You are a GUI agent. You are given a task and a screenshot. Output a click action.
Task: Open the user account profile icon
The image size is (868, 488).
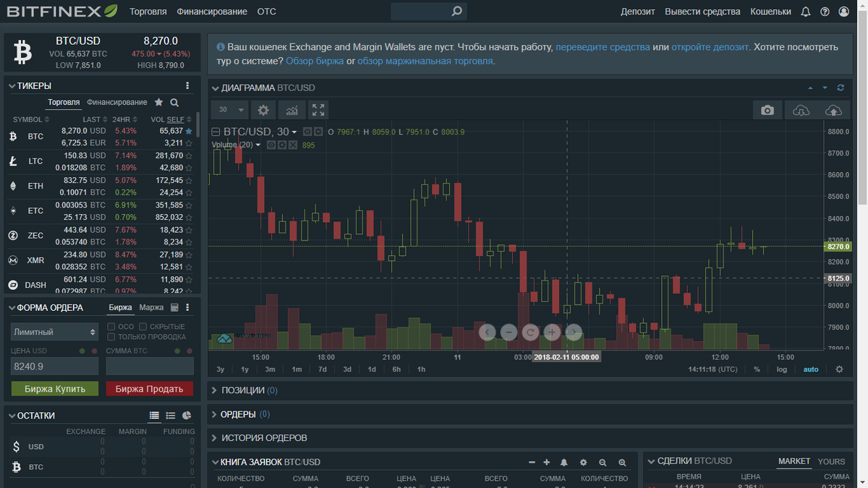click(x=843, y=12)
